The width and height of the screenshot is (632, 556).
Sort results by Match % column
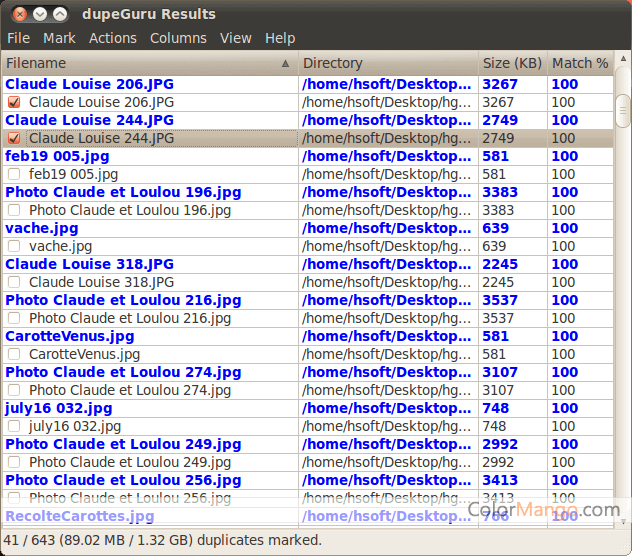[579, 63]
